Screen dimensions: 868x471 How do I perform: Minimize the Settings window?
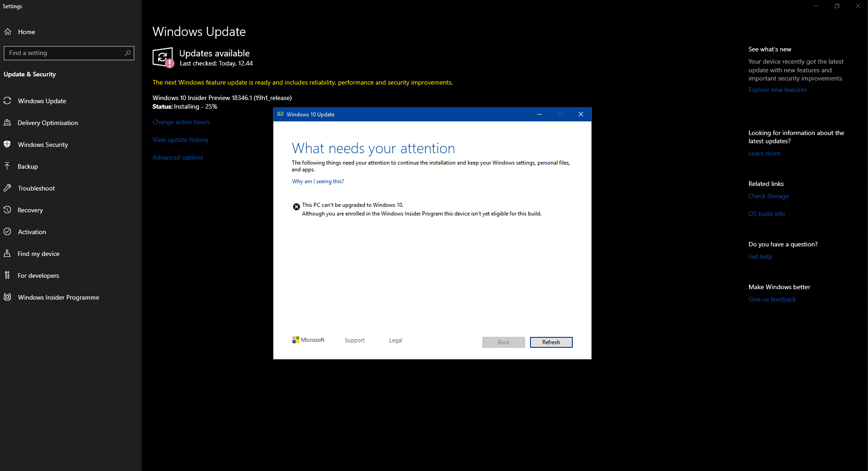click(x=816, y=6)
